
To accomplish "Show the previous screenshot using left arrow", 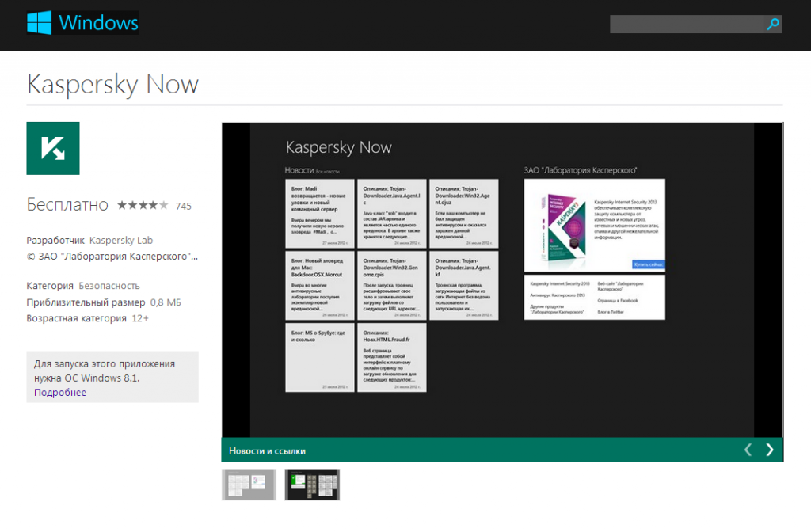I will pos(748,450).
